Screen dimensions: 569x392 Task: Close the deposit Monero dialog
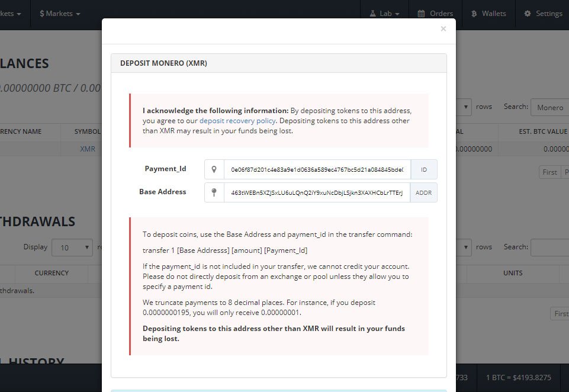(x=443, y=28)
